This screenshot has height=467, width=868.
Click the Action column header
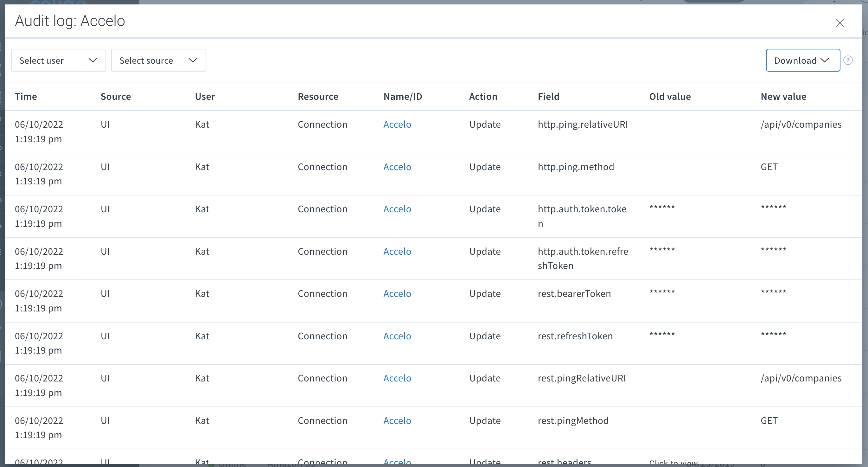point(483,97)
